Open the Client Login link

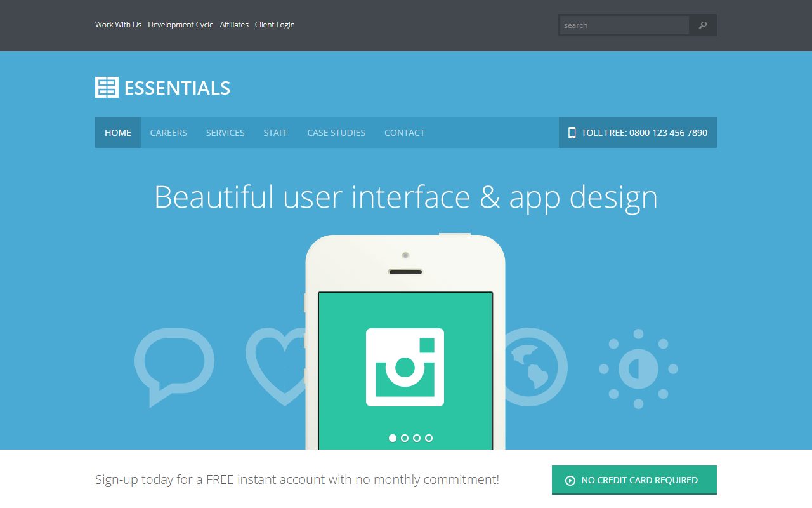tap(275, 25)
